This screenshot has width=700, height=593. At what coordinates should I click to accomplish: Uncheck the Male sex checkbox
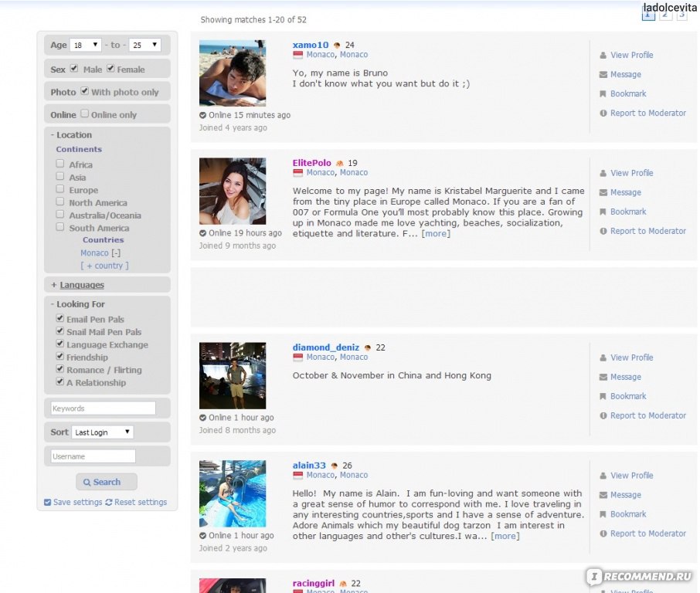tap(74, 69)
